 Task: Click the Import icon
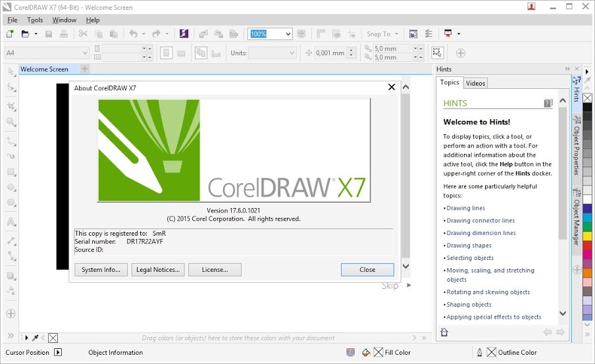click(203, 34)
